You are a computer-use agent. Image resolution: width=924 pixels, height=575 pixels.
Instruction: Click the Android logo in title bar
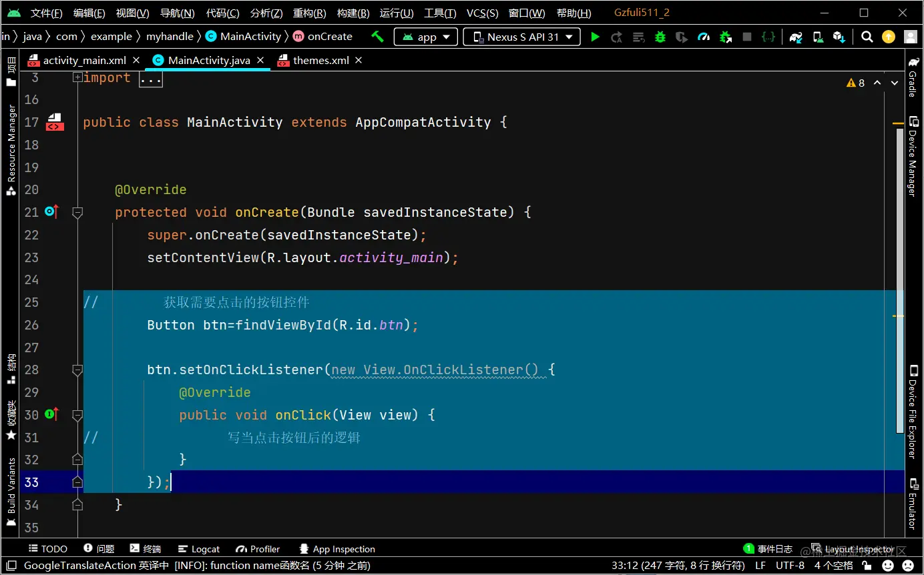tap(14, 13)
